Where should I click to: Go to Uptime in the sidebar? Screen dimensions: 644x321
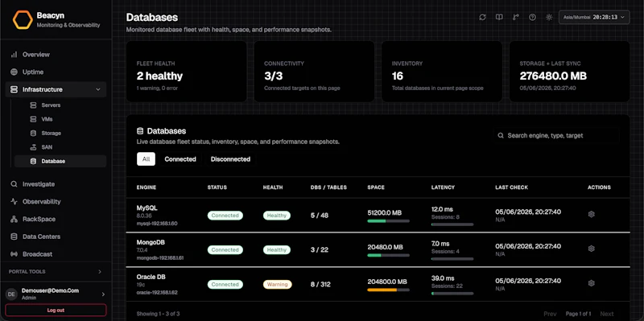pyautogui.click(x=56, y=72)
